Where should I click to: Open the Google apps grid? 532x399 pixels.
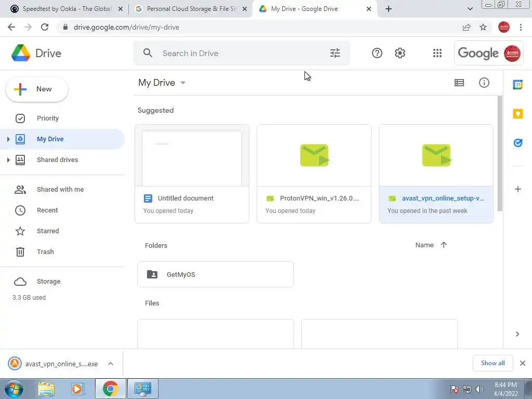[437, 53]
